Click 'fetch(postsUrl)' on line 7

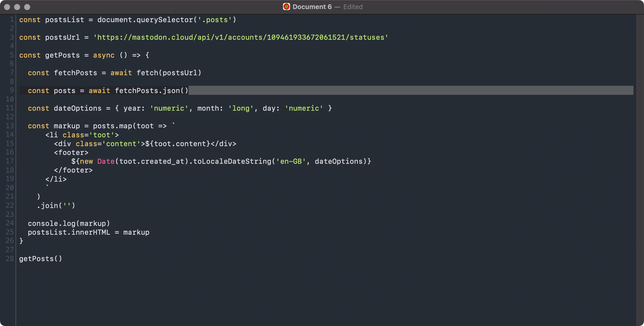click(169, 73)
